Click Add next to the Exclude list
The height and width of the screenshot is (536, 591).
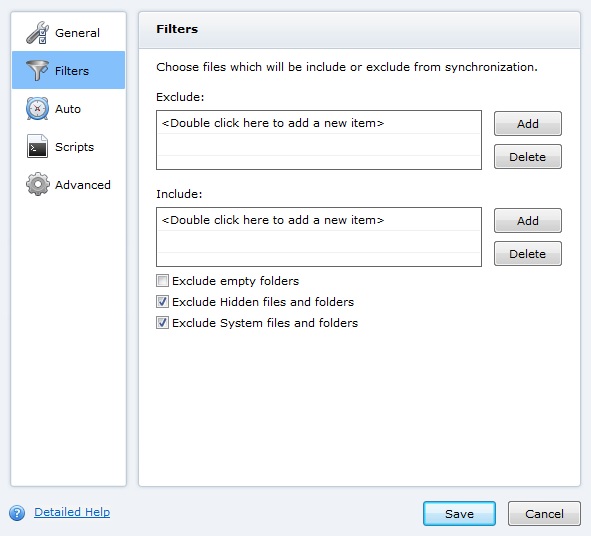click(x=528, y=124)
